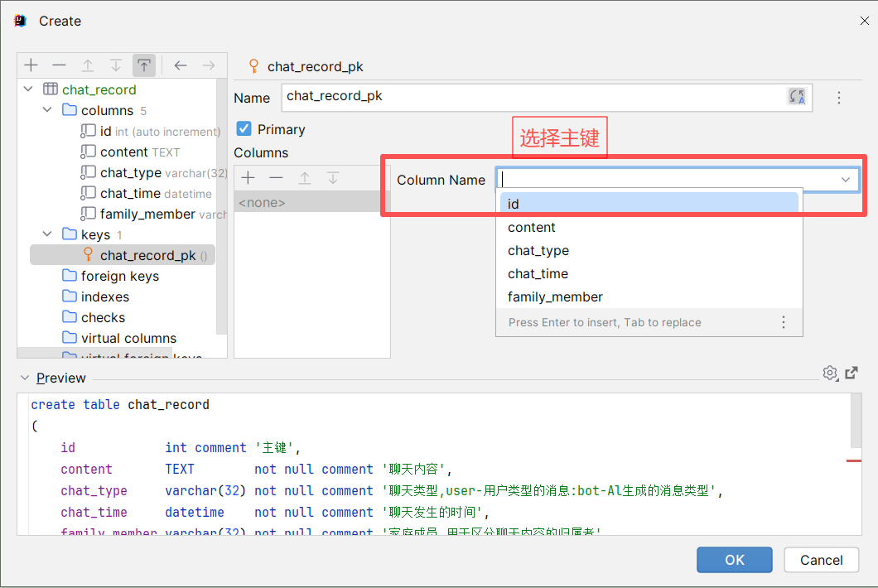Click 'create table chat_record' in preview
Image resolution: width=878 pixels, height=588 pixels.
120,404
